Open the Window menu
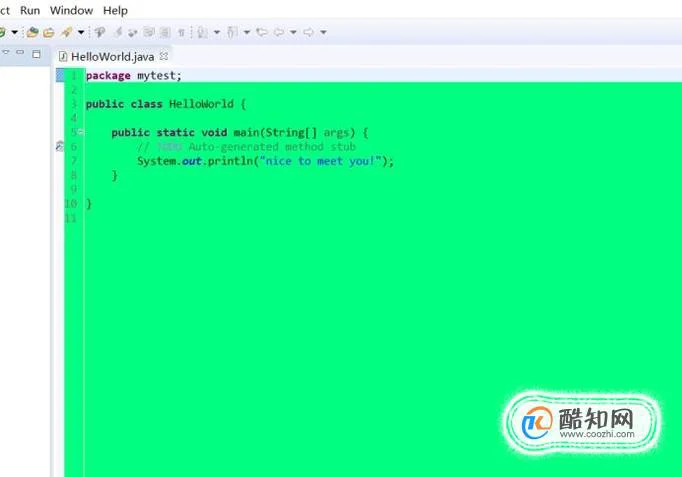 tap(71, 10)
